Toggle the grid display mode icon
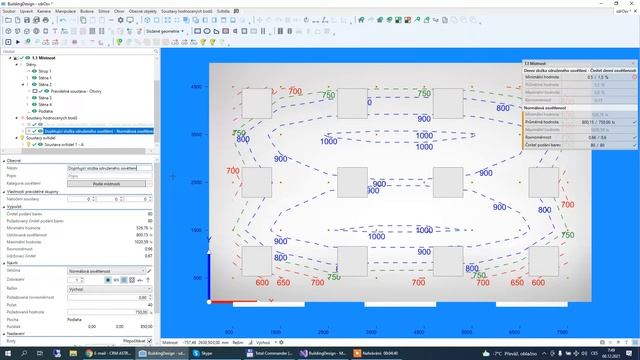Image resolution: width=640 pixels, height=360 pixels. 132,280
